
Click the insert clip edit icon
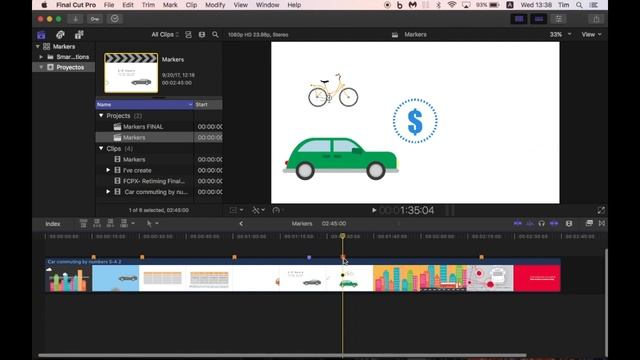[97, 224]
